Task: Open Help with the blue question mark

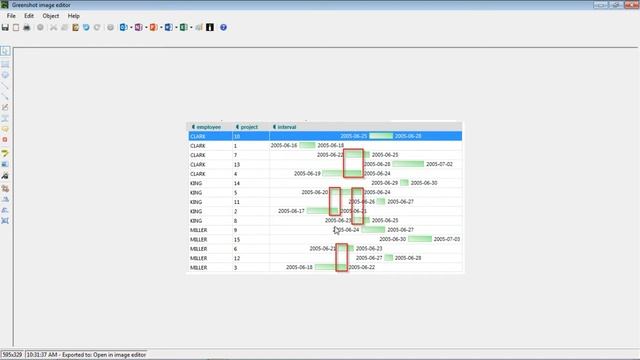Action: click(223, 27)
